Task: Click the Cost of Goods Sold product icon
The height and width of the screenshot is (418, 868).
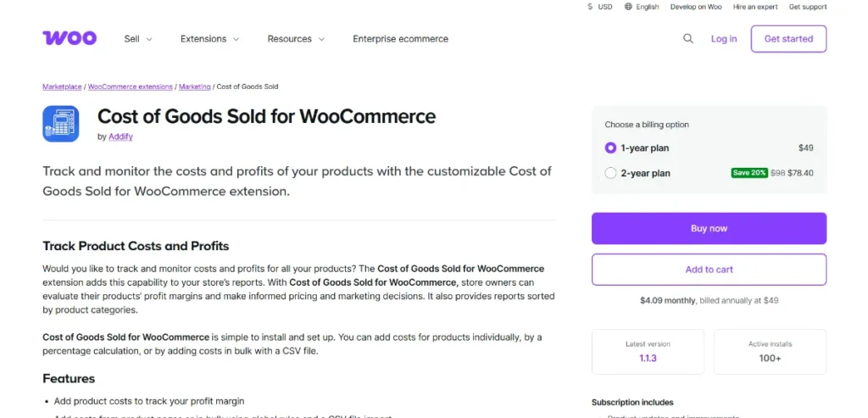Action: coord(61,124)
